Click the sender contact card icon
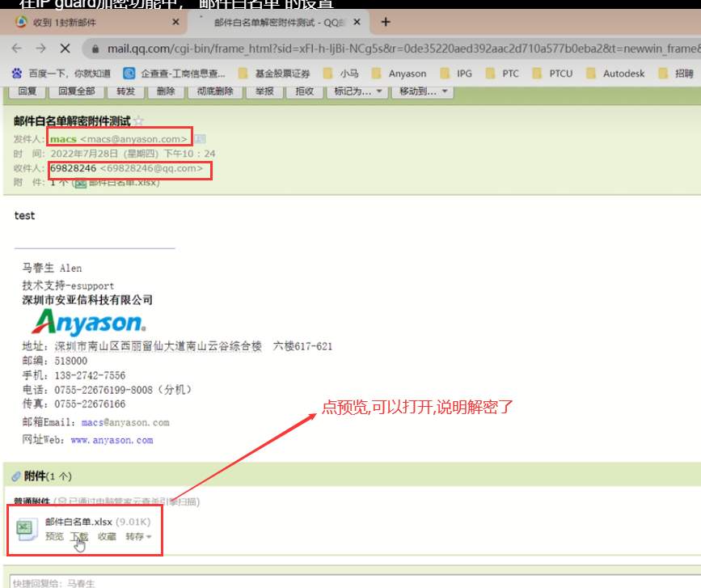The image size is (701, 588). tap(199, 139)
